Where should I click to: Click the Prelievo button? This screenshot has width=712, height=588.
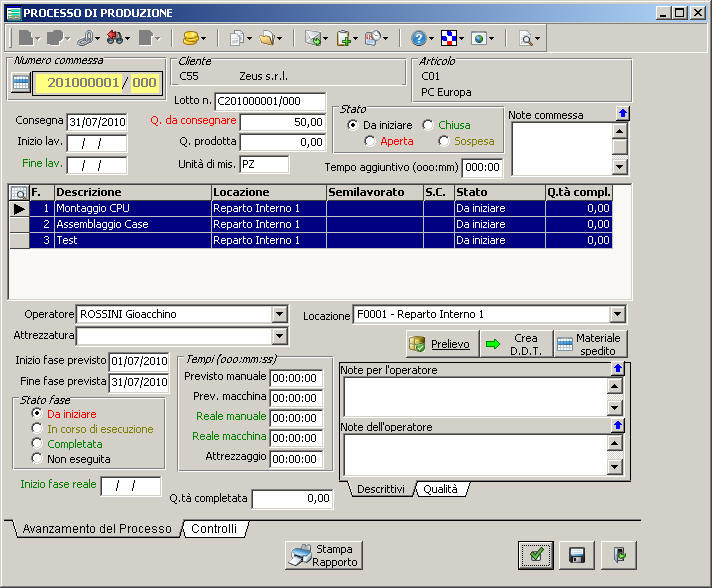[440, 344]
